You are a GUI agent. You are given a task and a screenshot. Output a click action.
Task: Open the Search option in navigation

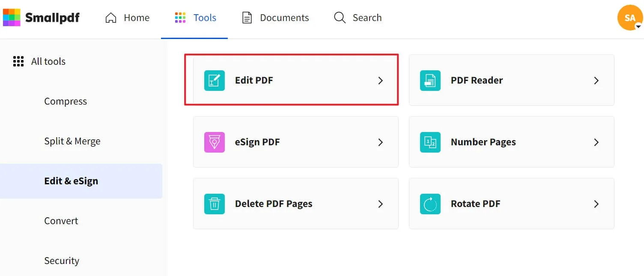click(x=358, y=18)
